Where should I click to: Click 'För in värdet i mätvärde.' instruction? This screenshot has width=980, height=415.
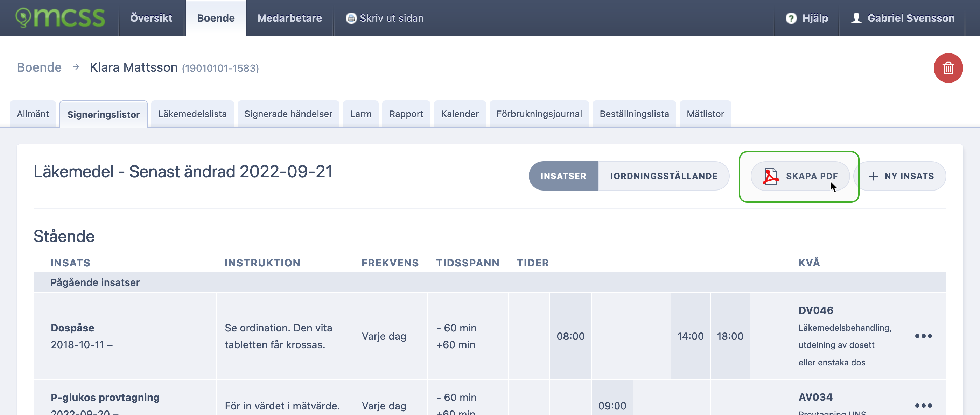[x=282, y=406]
